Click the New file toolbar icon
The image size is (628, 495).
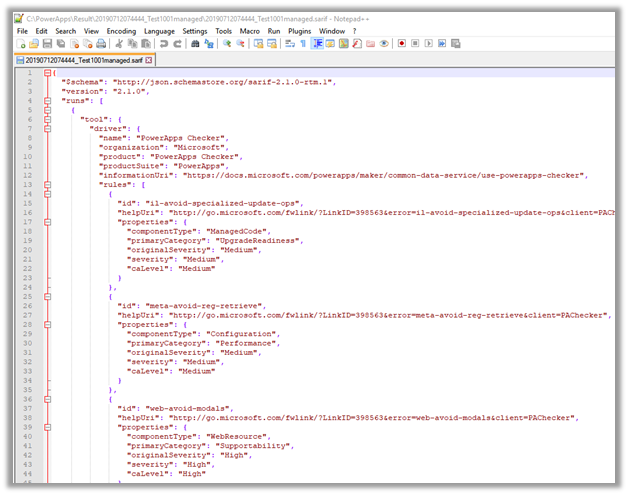coord(21,44)
